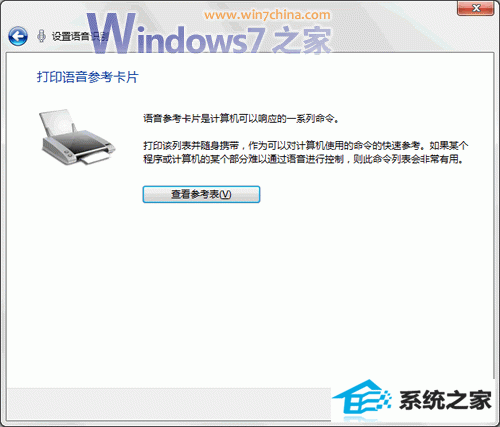The image size is (500, 427).
Task: Click the www.win7china.com watermark link
Action: (x=267, y=15)
